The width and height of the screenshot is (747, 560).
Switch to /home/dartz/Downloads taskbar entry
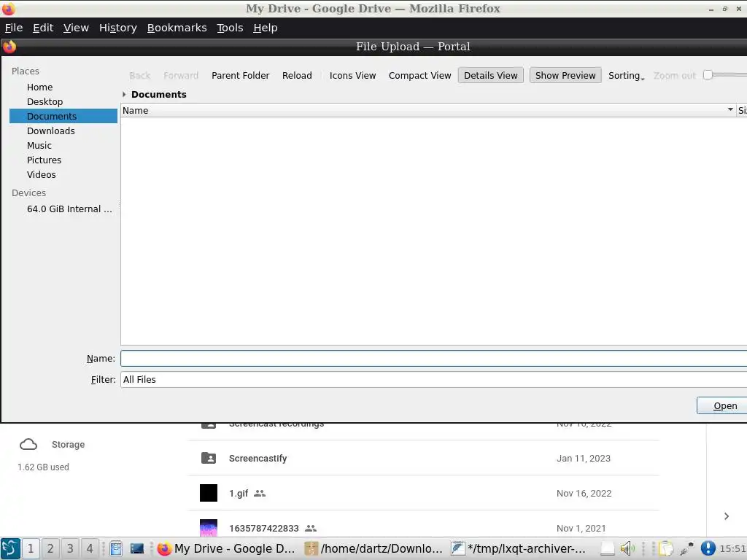(x=374, y=548)
